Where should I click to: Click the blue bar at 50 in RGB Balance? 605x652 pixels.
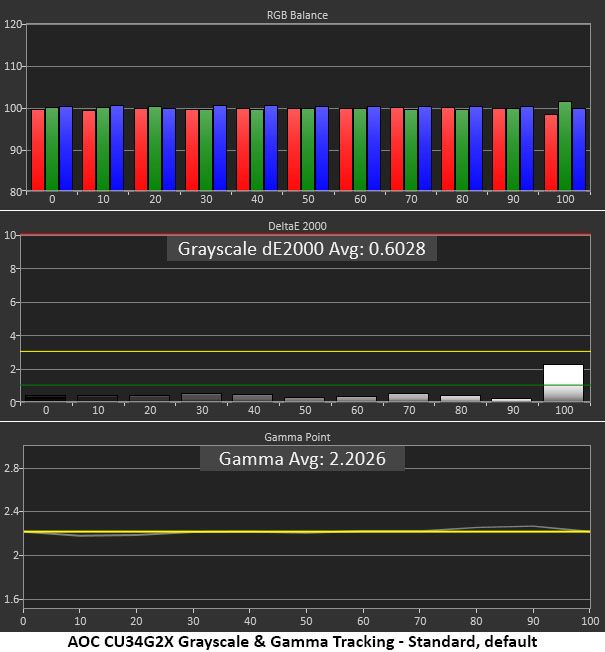pyautogui.click(x=322, y=149)
